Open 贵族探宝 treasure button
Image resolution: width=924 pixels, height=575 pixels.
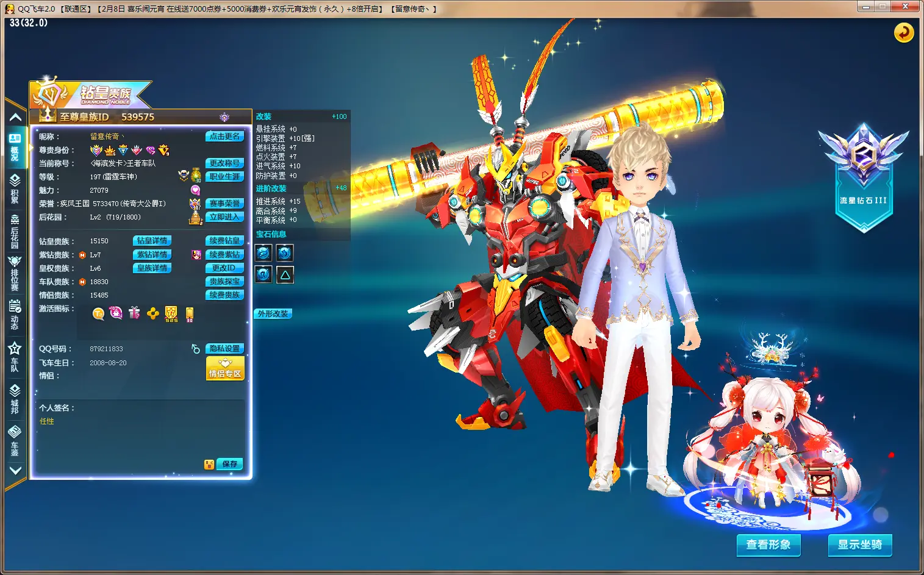point(224,282)
